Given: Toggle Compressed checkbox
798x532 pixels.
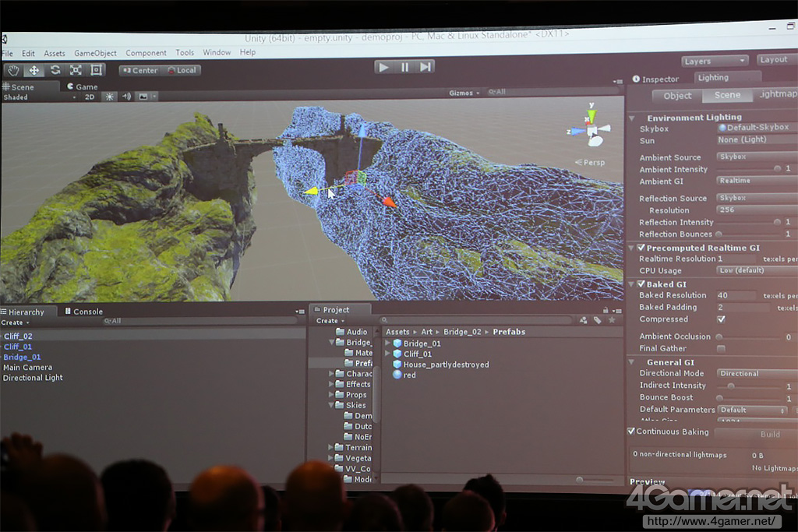Looking at the screenshot, I should [x=721, y=319].
